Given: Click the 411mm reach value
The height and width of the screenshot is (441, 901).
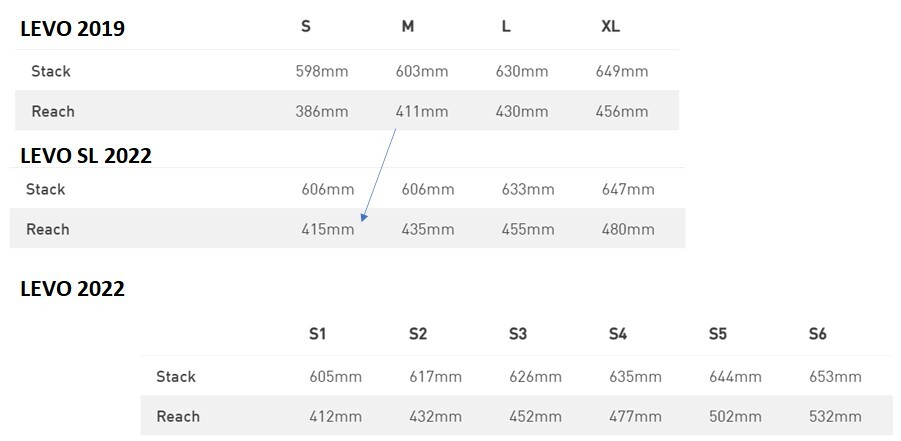Looking at the screenshot, I should [422, 111].
